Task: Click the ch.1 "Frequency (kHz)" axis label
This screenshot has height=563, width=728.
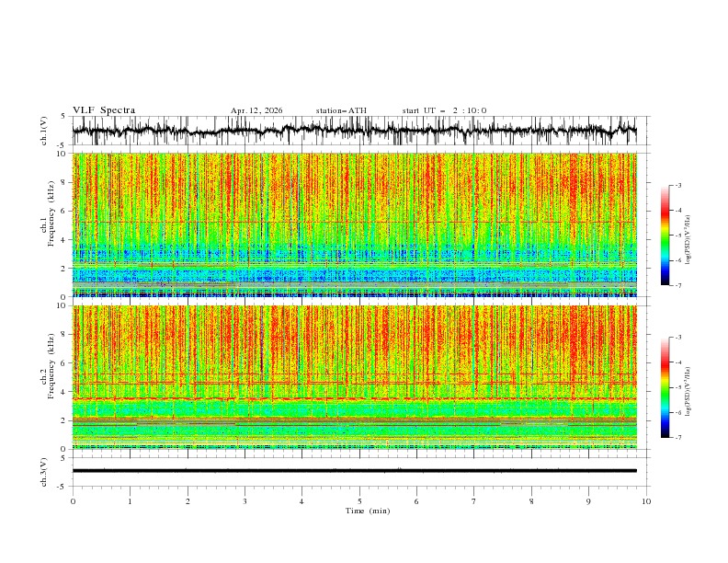Action: click(51, 213)
